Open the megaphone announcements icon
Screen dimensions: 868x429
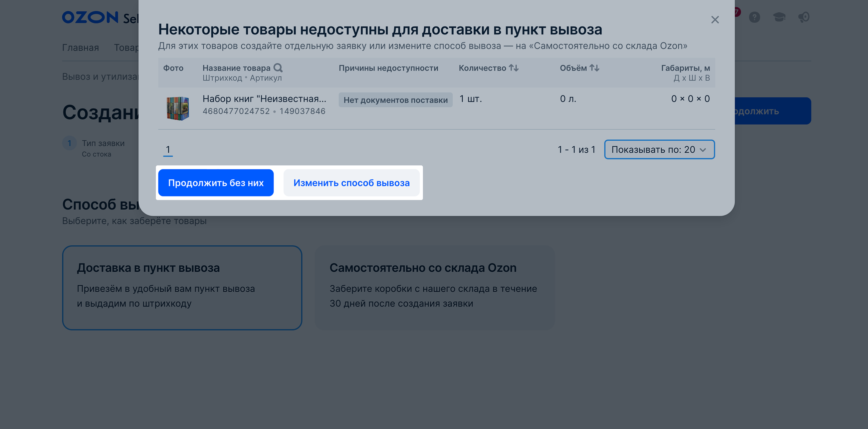(804, 17)
